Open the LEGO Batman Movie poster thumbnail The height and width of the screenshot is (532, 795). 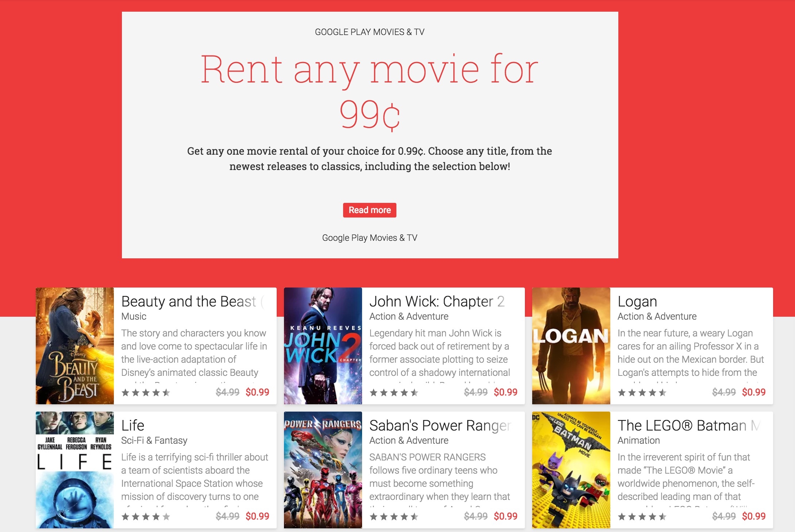click(571, 470)
